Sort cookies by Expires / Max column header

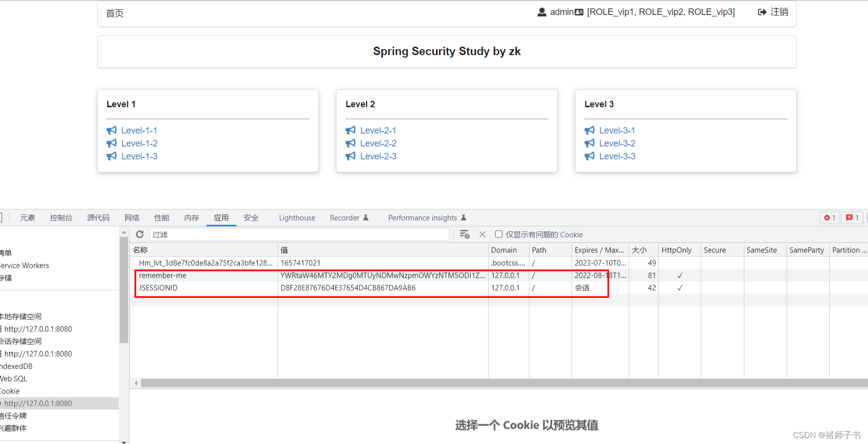point(600,250)
